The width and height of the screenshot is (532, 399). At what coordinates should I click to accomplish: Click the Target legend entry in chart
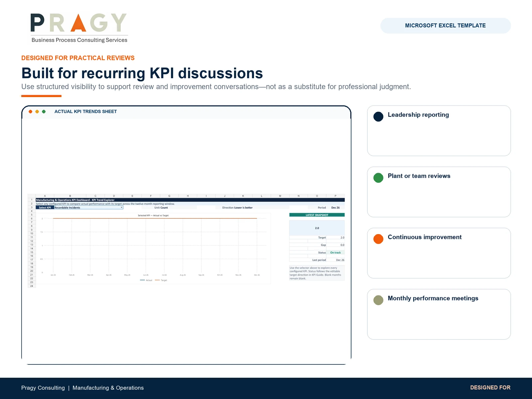click(161, 280)
